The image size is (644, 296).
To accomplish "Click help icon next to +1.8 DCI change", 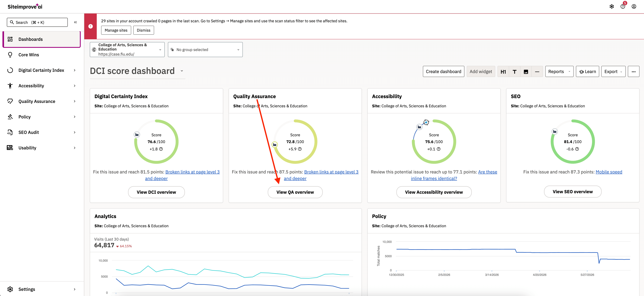I will [x=161, y=149].
